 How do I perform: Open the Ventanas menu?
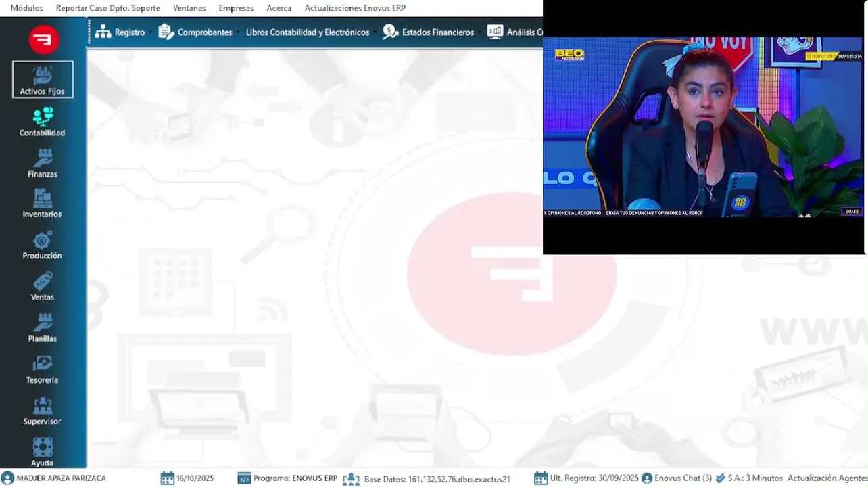point(189,8)
